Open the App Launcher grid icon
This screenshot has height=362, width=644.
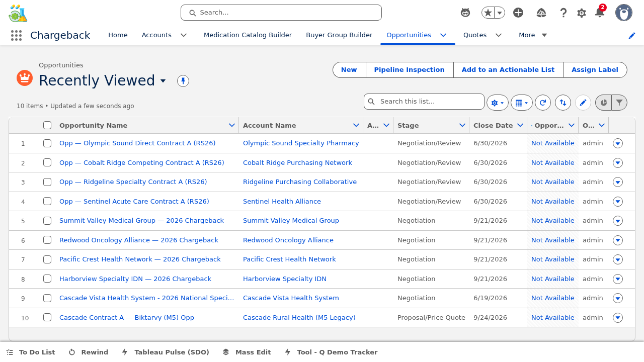(16, 35)
